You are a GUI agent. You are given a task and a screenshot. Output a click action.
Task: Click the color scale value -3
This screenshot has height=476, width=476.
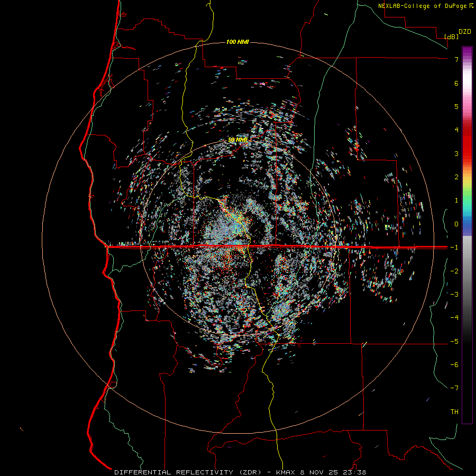(454, 295)
